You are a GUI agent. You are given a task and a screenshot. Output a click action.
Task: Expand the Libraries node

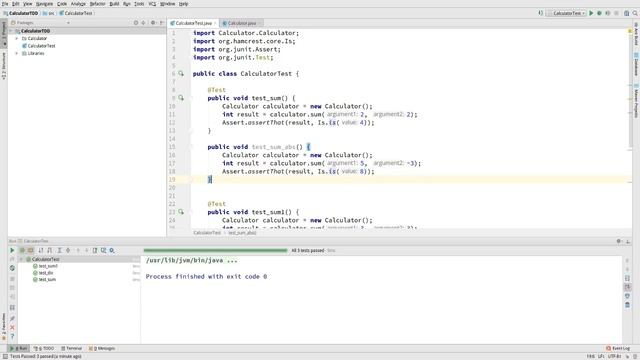[17, 53]
